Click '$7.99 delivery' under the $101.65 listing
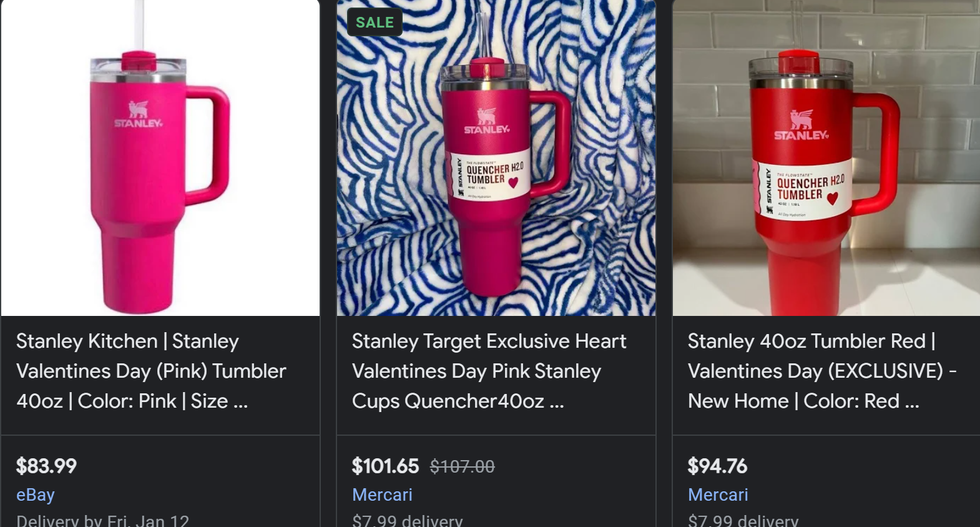Viewport: 980px width, 527px height. click(x=407, y=520)
